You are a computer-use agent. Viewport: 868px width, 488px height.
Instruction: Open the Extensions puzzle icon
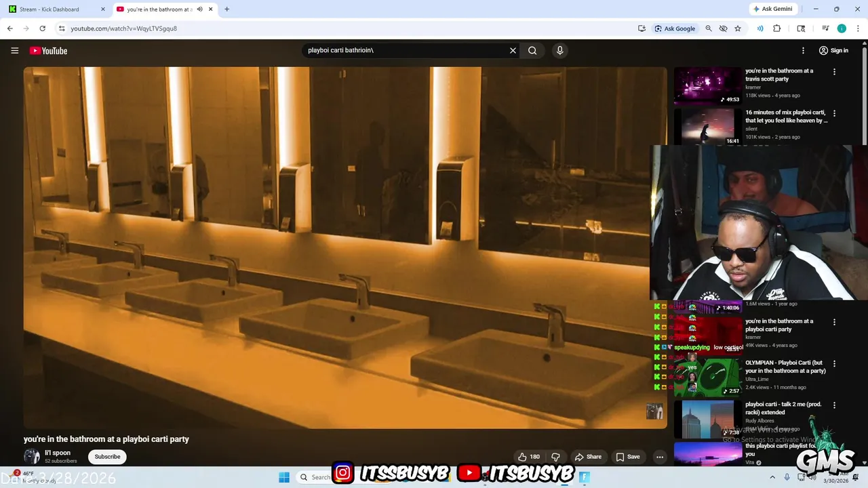point(777,28)
